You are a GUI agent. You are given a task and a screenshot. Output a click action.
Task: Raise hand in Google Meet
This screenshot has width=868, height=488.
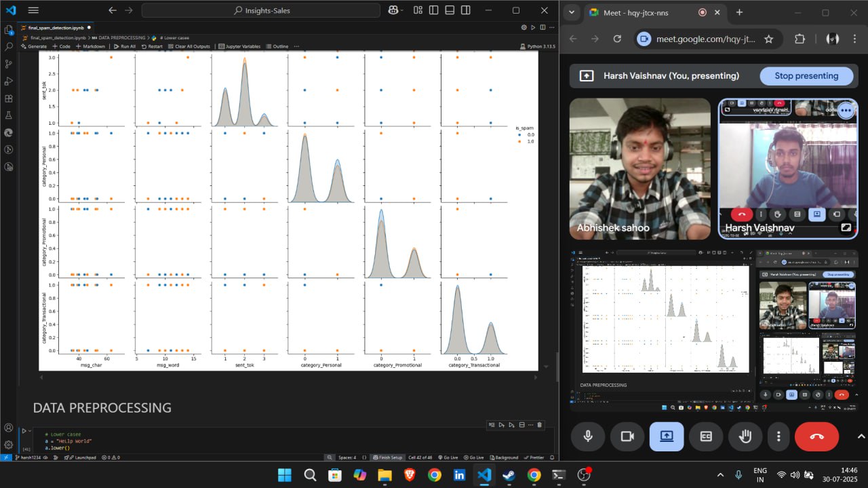[745, 436]
